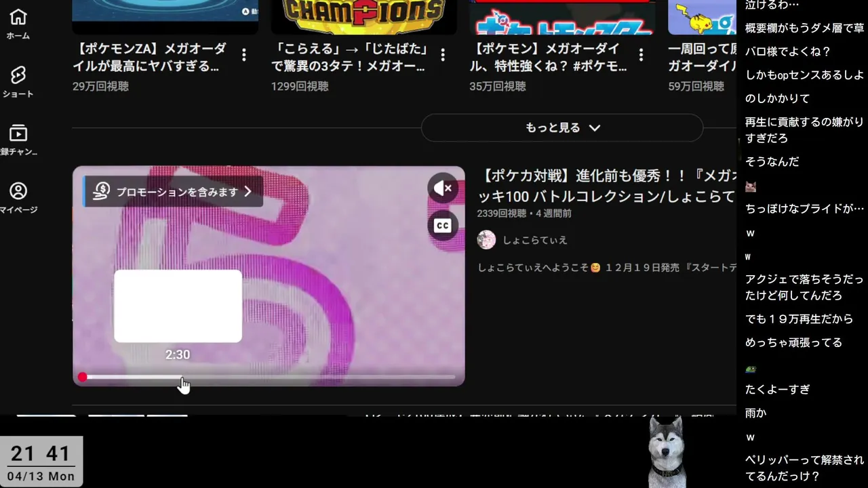Open 【ポケモンZA】メガオーダイルが最高にヤバすぎる video title
This screenshot has height=488, width=868.
tap(149, 58)
